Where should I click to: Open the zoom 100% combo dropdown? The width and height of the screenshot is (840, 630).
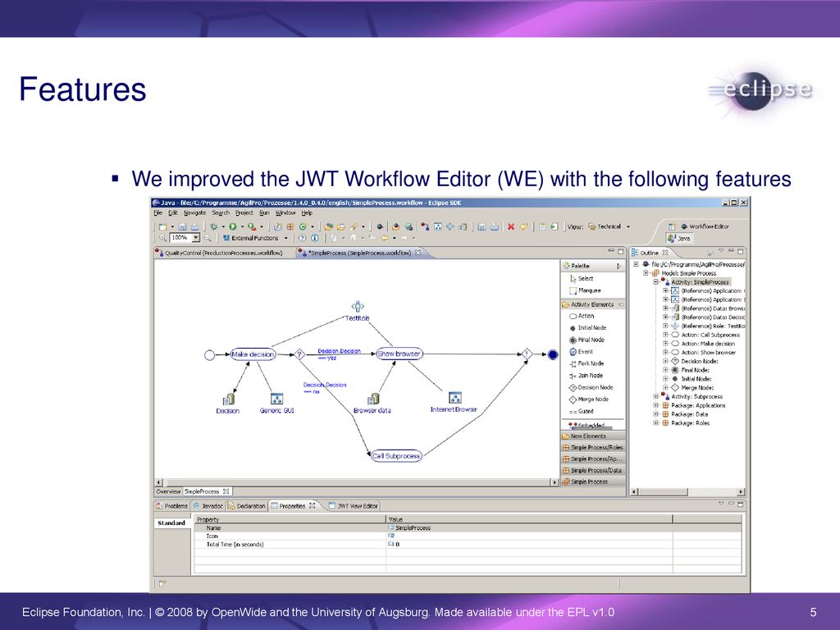pyautogui.click(x=196, y=238)
